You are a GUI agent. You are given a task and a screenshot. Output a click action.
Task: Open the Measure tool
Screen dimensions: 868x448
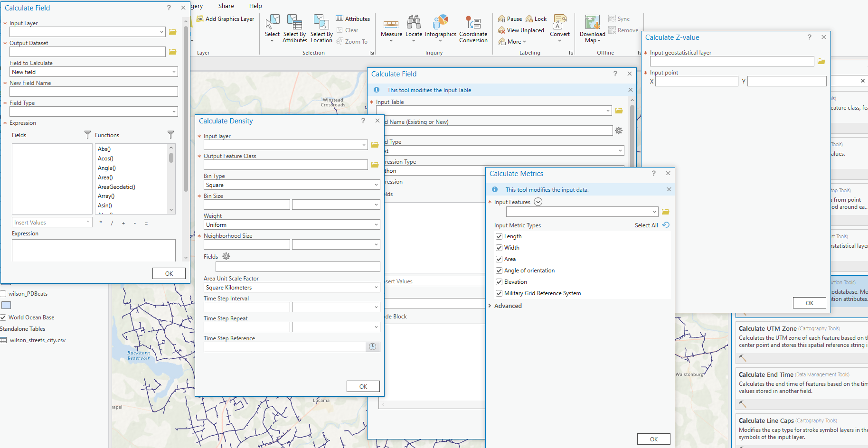coord(391,25)
